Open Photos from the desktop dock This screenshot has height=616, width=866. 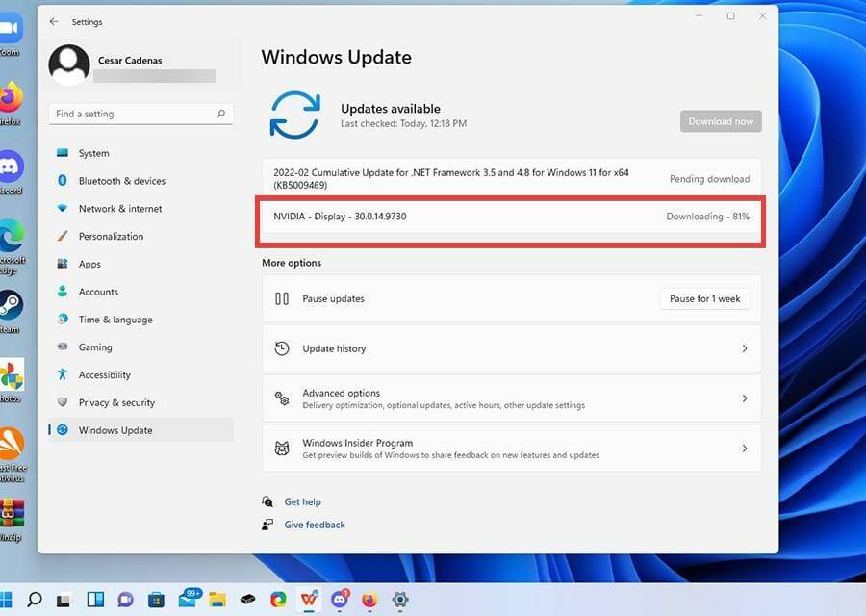click(10, 375)
